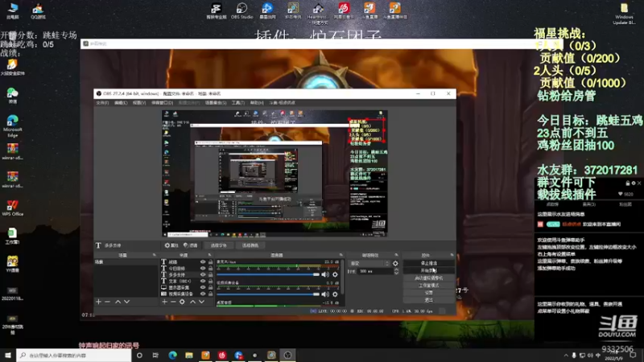Screen dimensions: 644x362
Task: Show hidden system tray icons chevron
Action: pos(566,356)
